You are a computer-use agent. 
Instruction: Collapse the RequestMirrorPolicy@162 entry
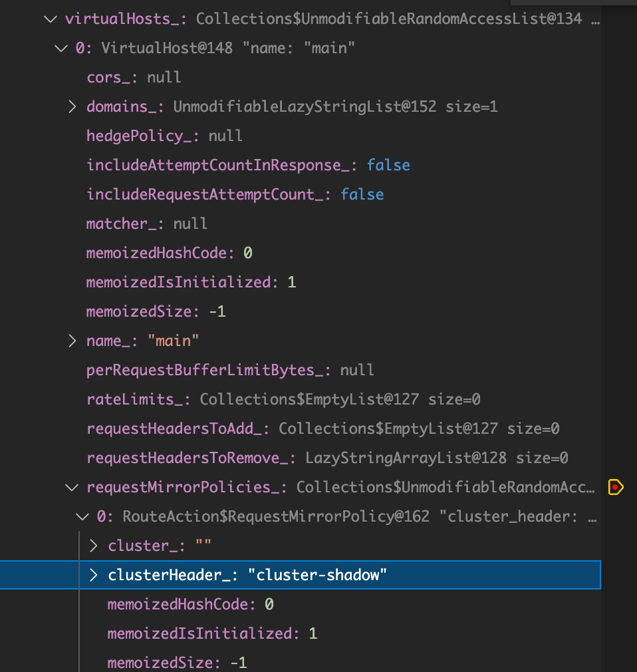point(81,516)
